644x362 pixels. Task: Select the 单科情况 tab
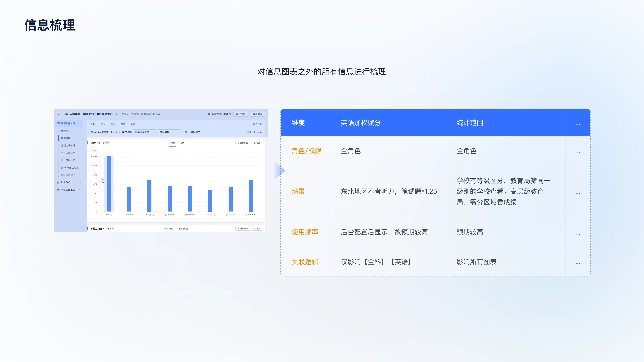183,229
